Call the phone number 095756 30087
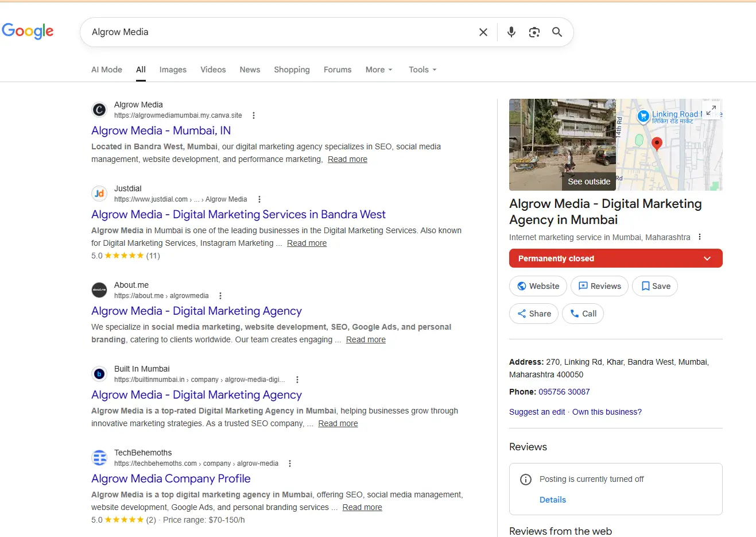Image resolution: width=756 pixels, height=537 pixels. pos(564,392)
